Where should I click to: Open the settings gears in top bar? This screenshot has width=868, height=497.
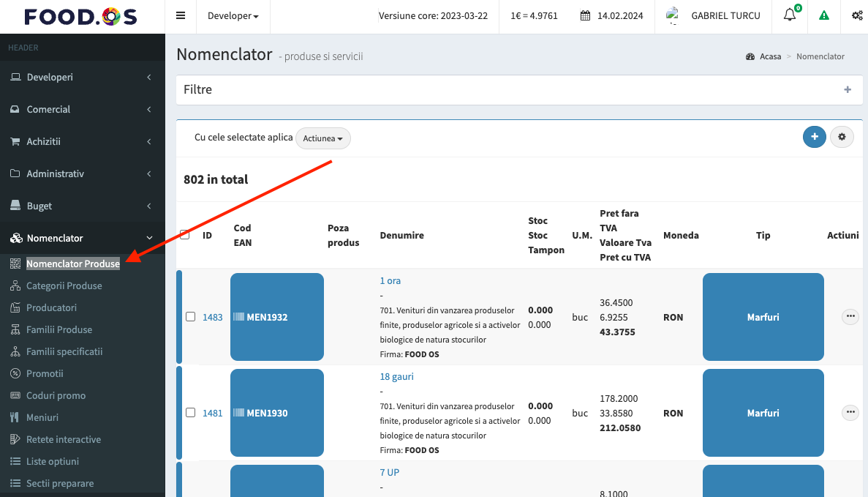[858, 15]
